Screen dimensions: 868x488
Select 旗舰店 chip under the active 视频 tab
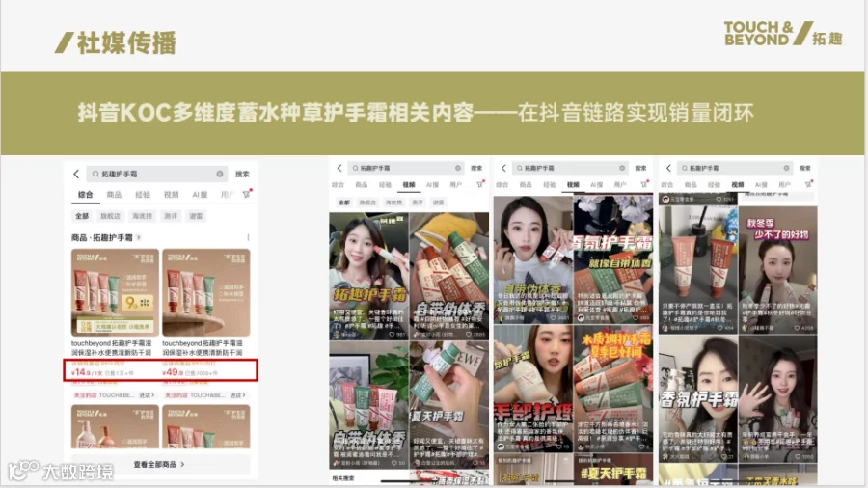coord(367,203)
